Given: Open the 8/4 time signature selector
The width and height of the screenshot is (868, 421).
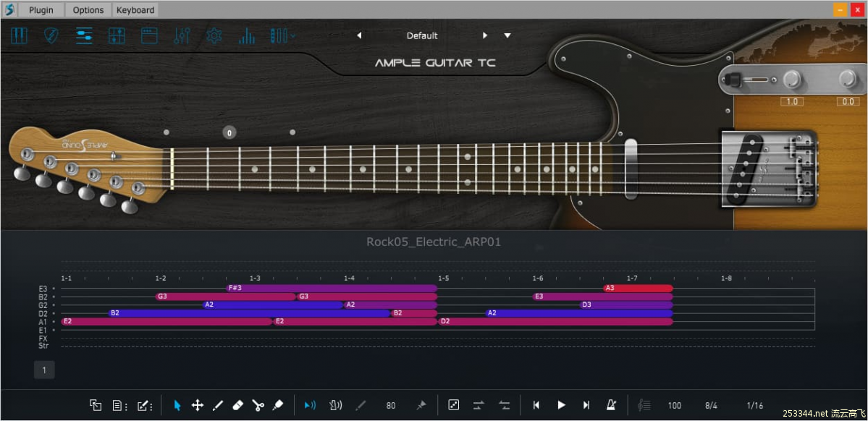Looking at the screenshot, I should [x=711, y=406].
